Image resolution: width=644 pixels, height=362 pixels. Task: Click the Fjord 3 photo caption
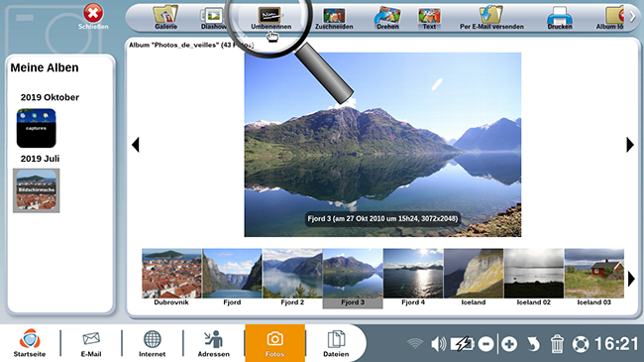click(x=382, y=219)
